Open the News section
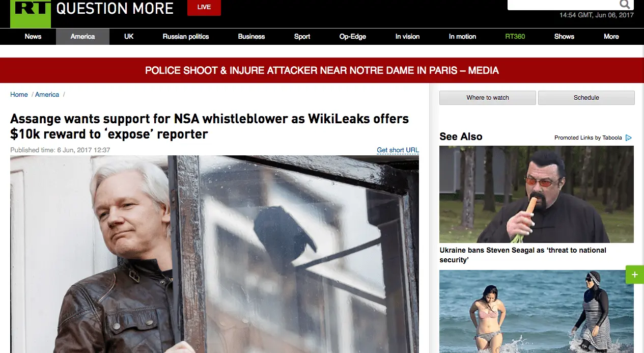The image size is (644, 353). pos(33,37)
